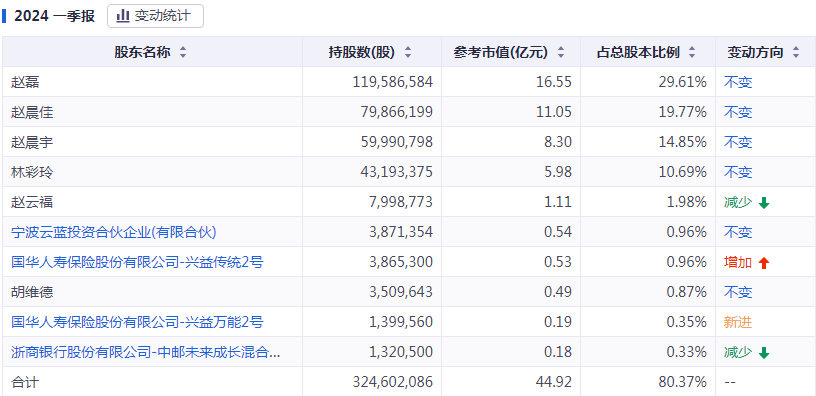Sort by 股东名称 column arrows

183,52
